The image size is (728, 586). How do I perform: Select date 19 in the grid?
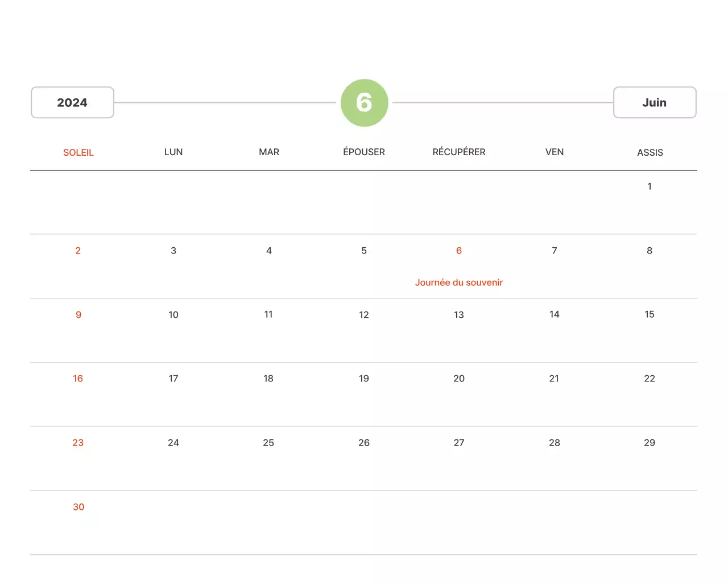point(364,379)
